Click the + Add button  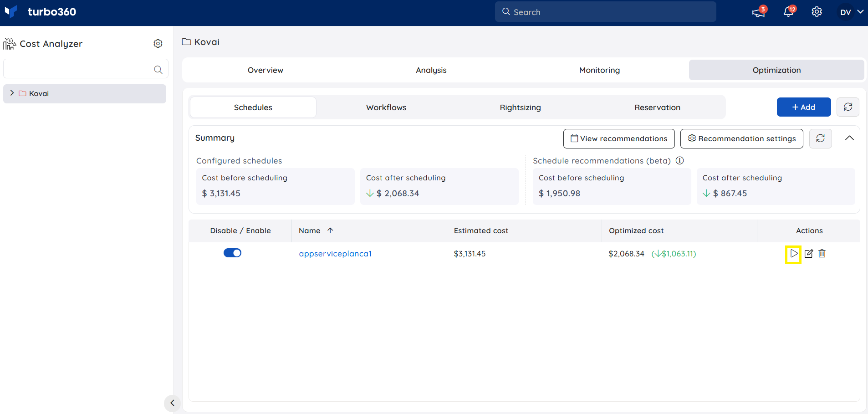[804, 107]
